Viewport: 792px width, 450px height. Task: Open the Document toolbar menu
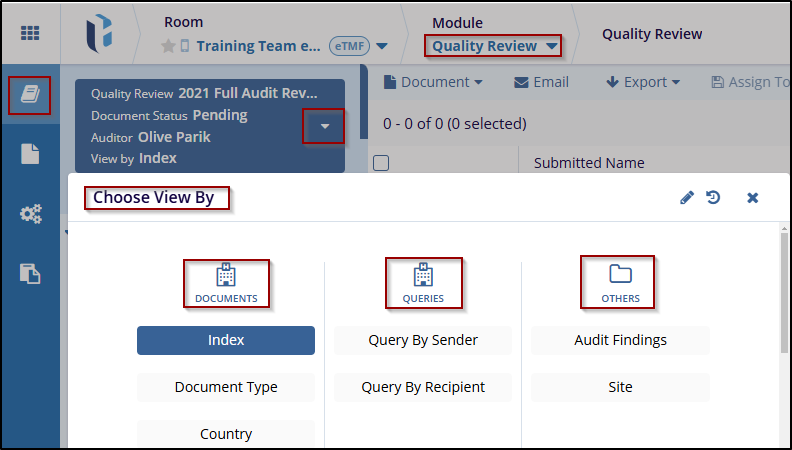click(x=434, y=82)
